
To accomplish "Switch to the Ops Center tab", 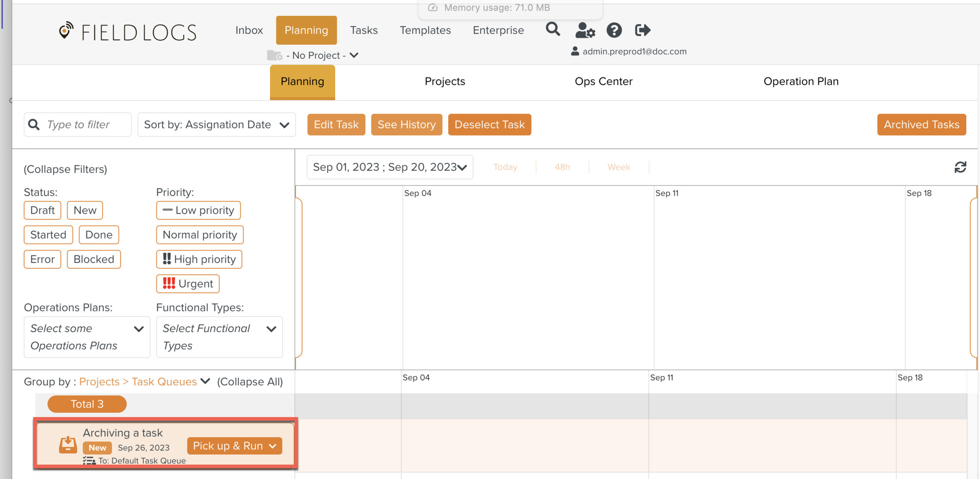I will pyautogui.click(x=603, y=82).
